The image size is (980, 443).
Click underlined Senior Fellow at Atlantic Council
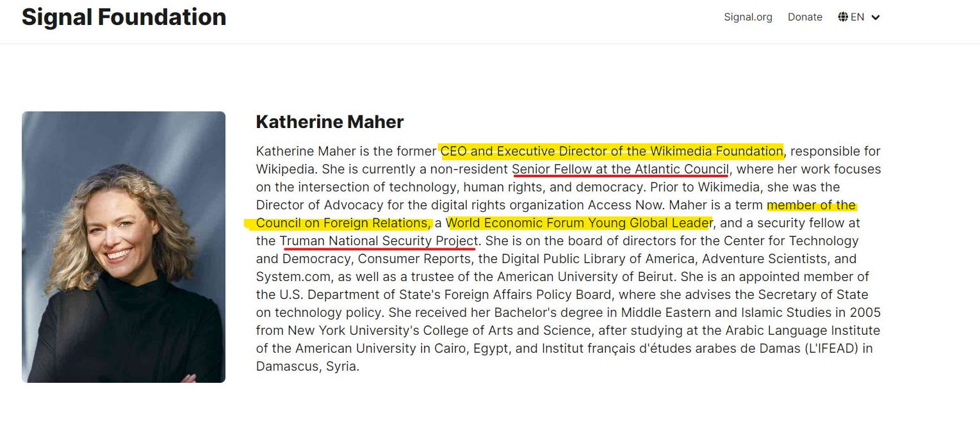click(x=620, y=169)
